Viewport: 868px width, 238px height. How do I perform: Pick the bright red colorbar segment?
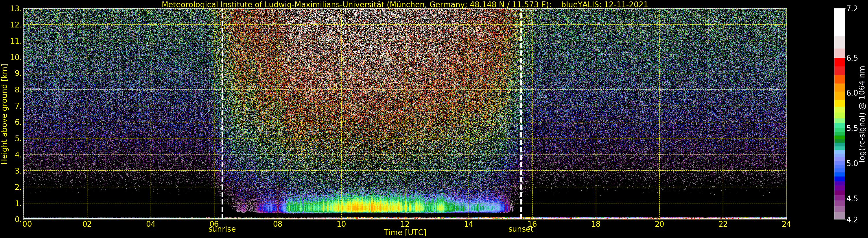point(839,62)
